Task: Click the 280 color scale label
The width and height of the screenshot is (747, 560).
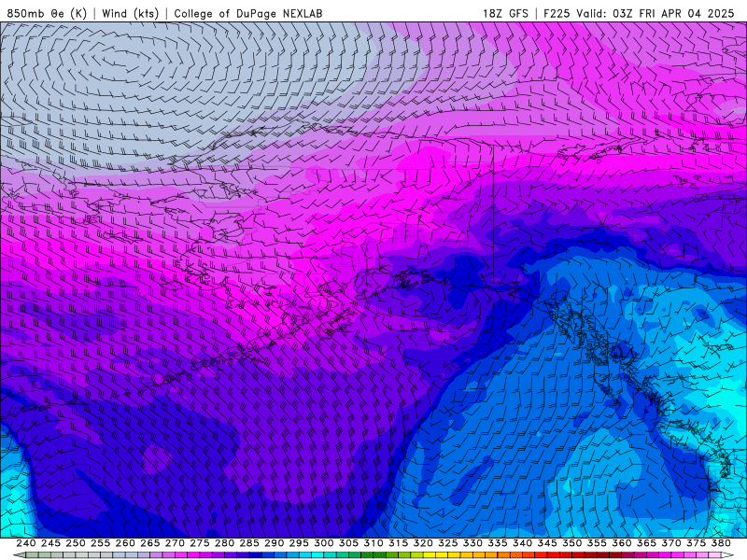Action: coord(224,543)
